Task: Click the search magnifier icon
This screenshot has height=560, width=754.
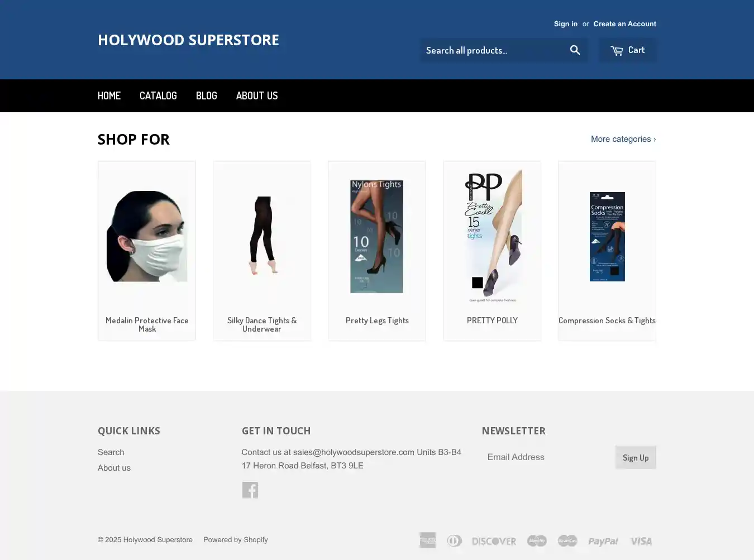Action: (x=575, y=50)
